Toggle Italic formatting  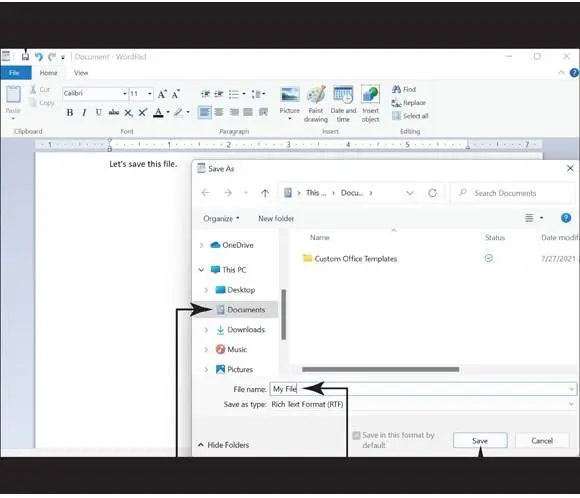(84, 112)
